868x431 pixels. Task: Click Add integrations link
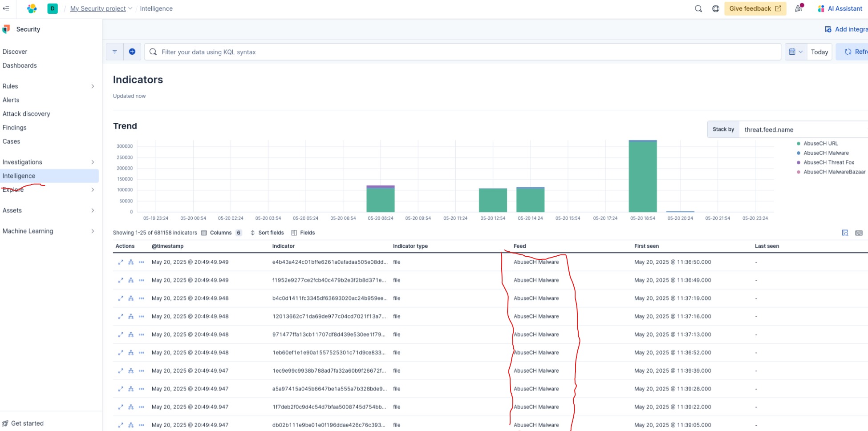(846, 29)
